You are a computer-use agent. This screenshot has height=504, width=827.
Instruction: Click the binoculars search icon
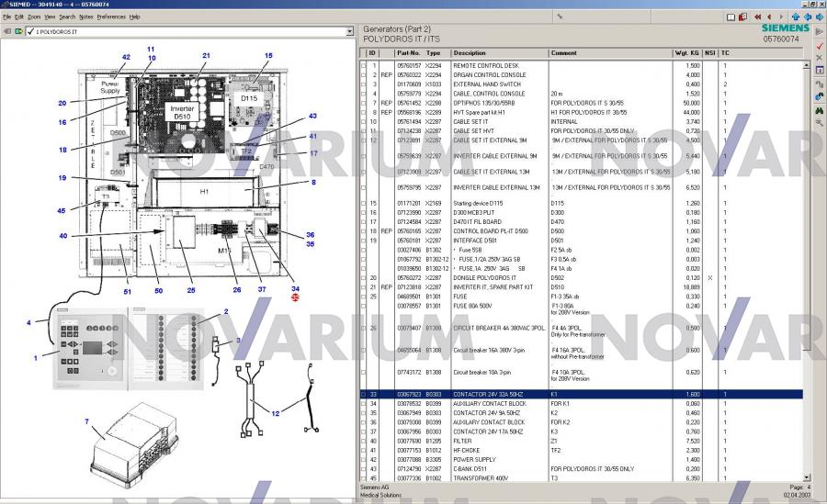point(819,109)
